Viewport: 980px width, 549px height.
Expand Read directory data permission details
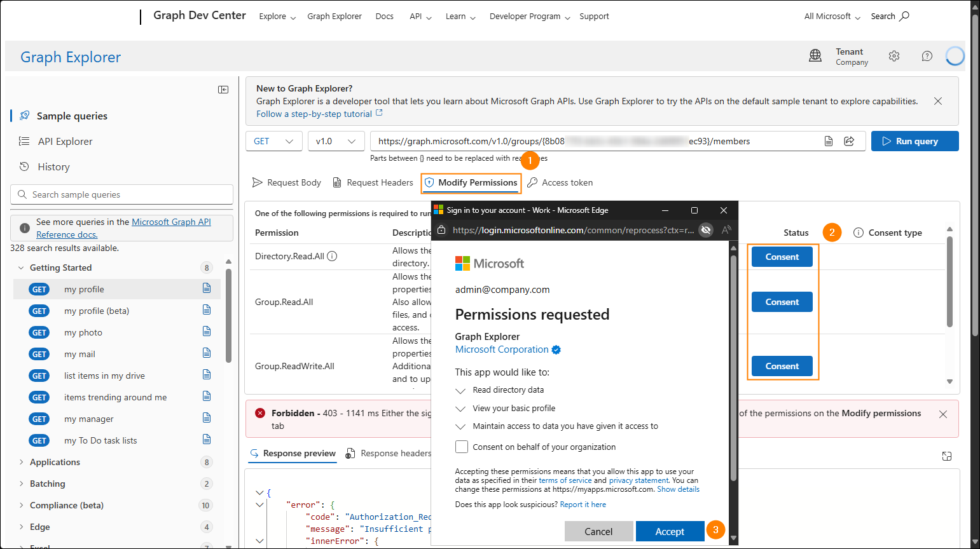tap(461, 391)
